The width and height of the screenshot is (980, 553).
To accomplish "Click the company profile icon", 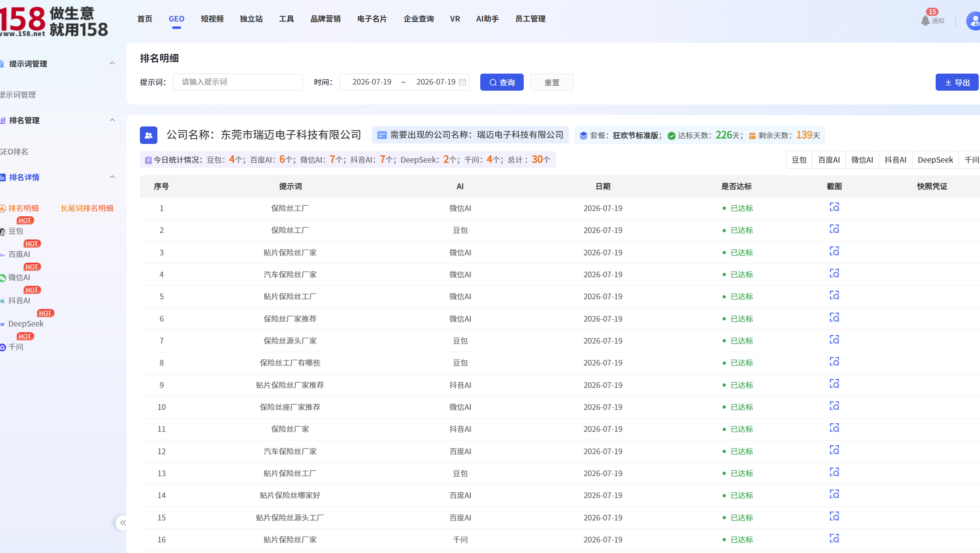I will tap(148, 135).
